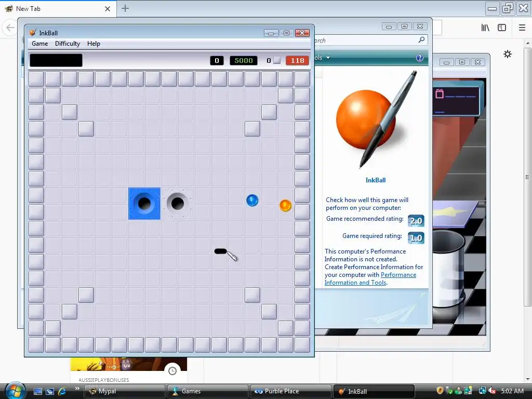Click the Switch between windows quick launch icon

point(50,391)
